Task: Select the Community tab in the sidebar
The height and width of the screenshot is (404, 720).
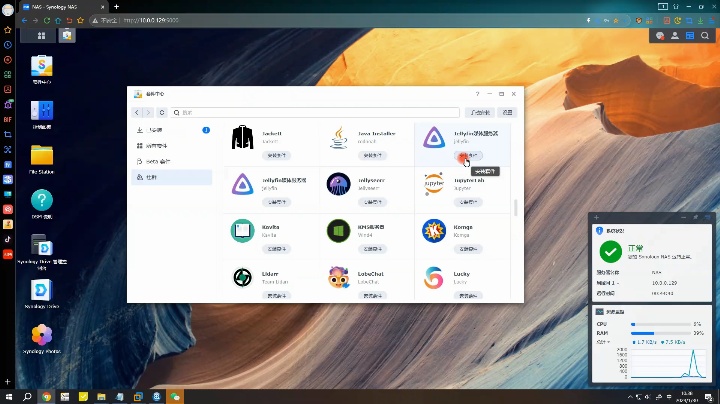Action: pos(171,177)
